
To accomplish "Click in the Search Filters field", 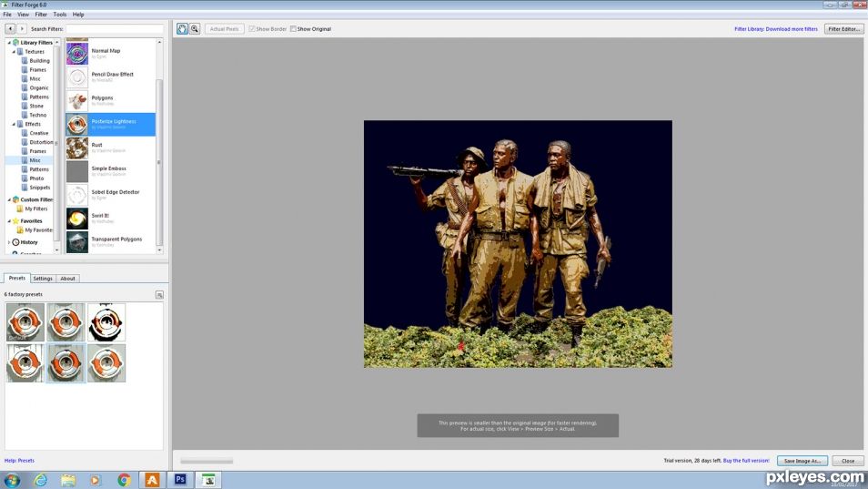I will click(115, 29).
